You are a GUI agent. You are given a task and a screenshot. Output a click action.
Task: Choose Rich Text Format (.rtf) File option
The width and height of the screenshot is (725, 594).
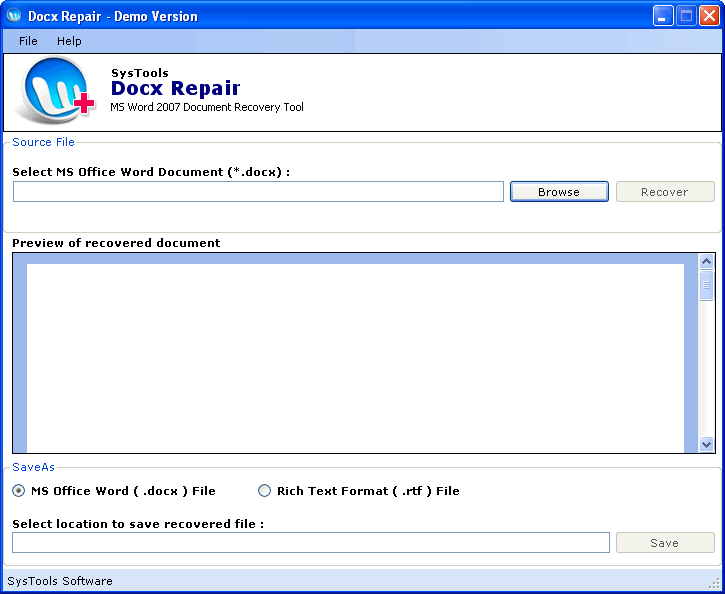(265, 491)
